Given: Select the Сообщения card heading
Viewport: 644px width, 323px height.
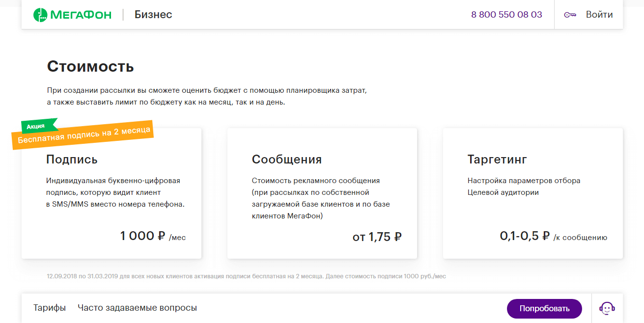Looking at the screenshot, I should click(x=287, y=160).
